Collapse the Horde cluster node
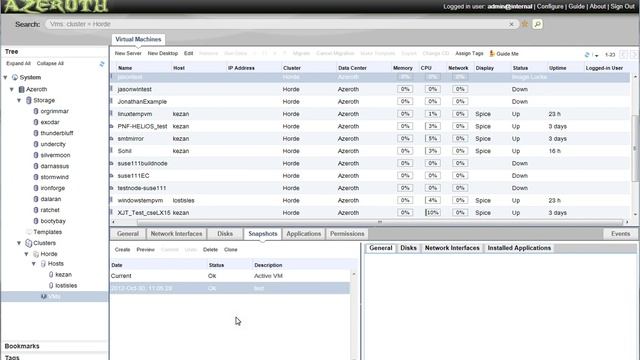 [27, 254]
